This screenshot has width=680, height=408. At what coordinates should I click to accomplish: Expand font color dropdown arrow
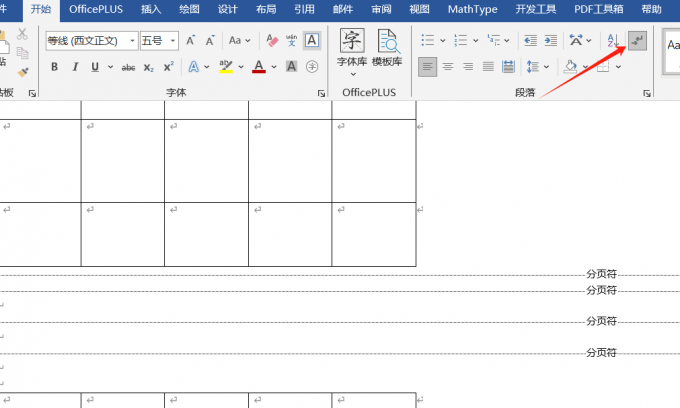(274, 67)
